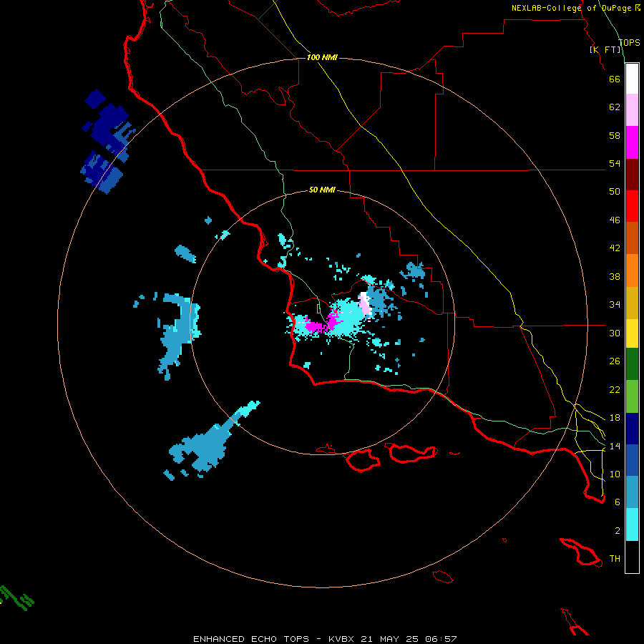
Task: Click the medium blue 10-14 legend swatch
Action: (x=632, y=460)
